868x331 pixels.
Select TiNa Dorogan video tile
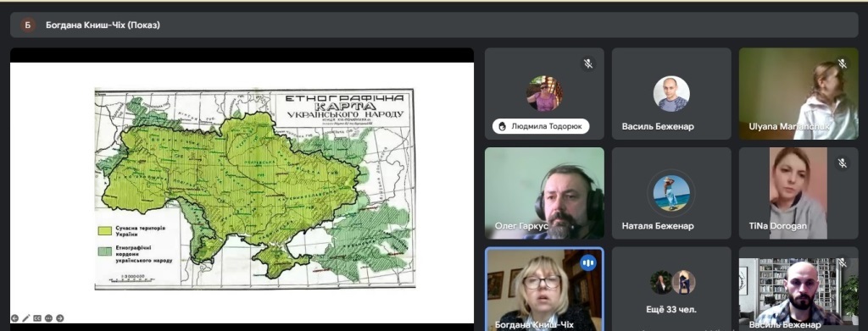click(x=798, y=193)
